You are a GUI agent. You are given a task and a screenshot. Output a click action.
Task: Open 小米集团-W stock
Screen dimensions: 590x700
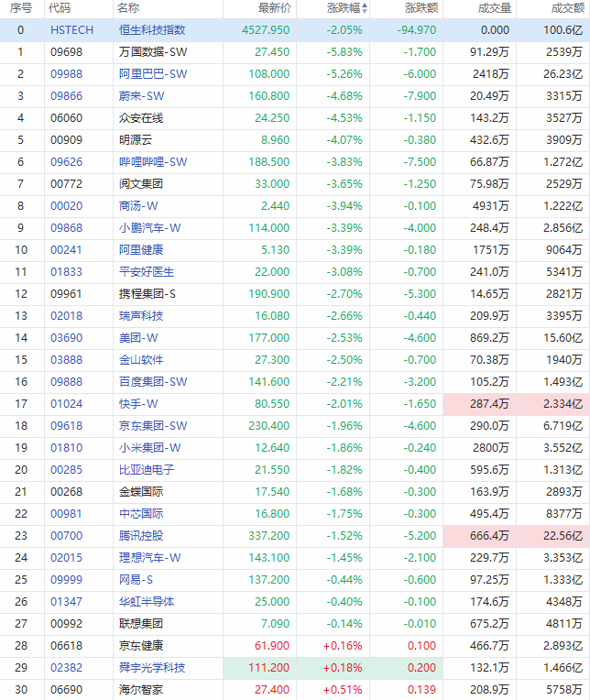pos(150,447)
